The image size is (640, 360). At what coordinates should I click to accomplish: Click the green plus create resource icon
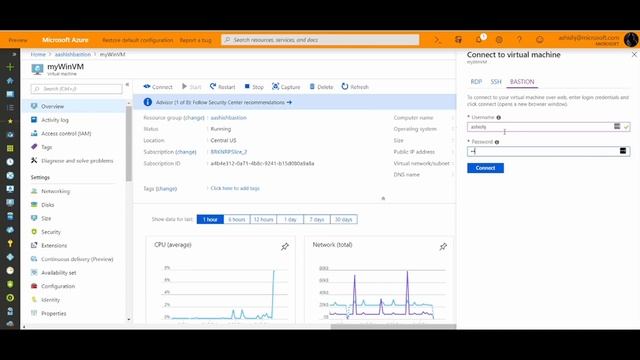(10, 67)
